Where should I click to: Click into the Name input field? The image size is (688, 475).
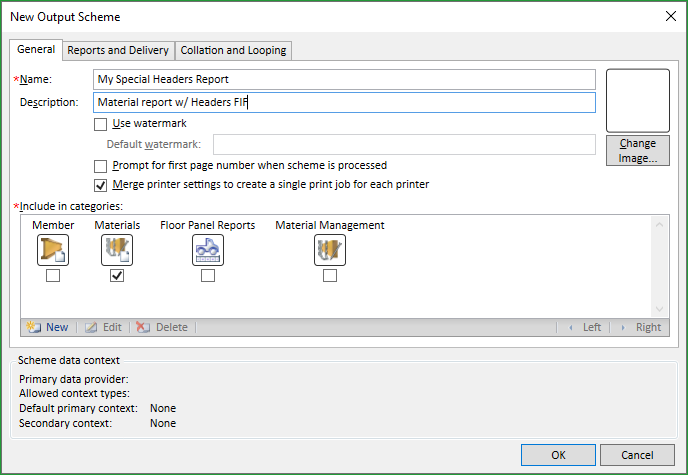[344, 79]
